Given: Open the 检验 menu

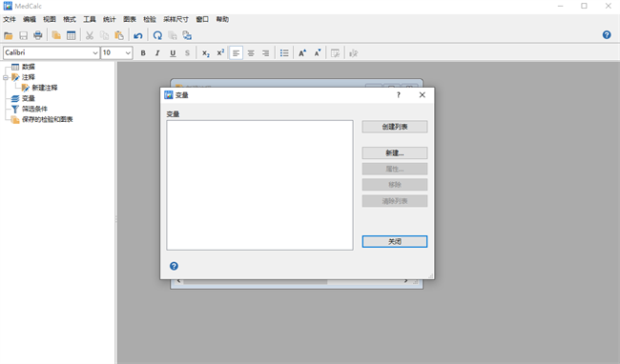Looking at the screenshot, I should (150, 19).
